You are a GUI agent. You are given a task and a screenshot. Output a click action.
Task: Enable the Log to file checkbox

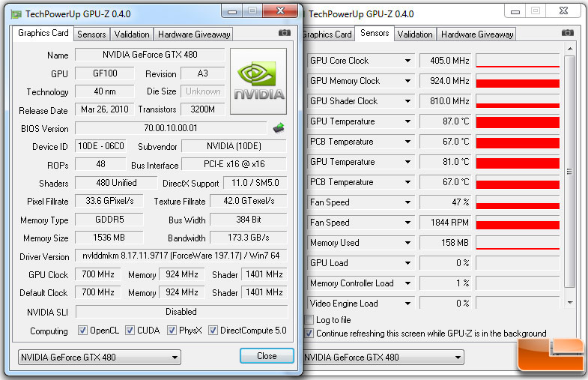[309, 320]
